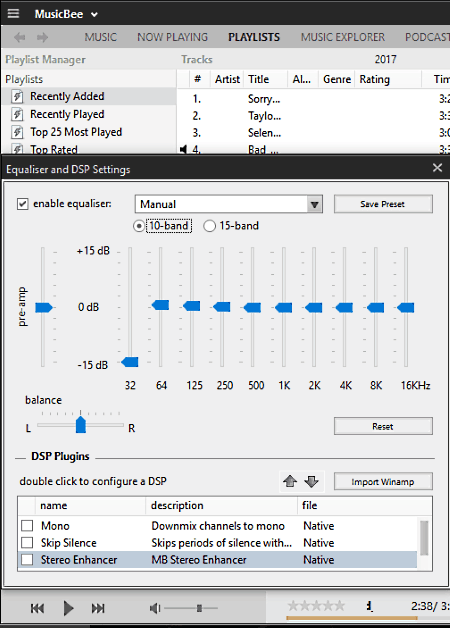Click the 125 Hz band slider handle
The width and height of the screenshot is (450, 628).
[x=191, y=306]
